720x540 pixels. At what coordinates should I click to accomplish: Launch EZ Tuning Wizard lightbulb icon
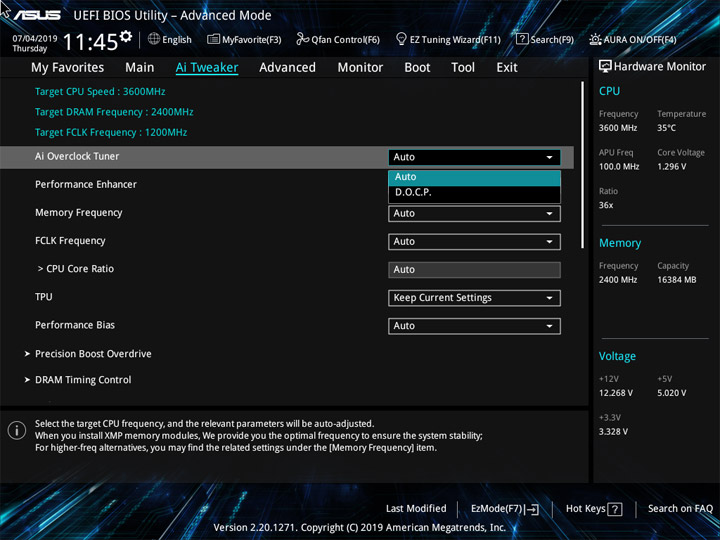[401, 39]
